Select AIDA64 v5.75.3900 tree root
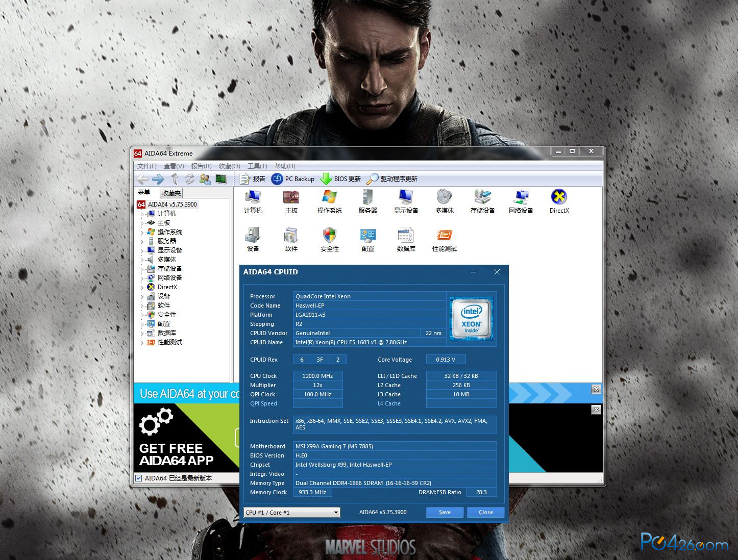 coord(173,205)
